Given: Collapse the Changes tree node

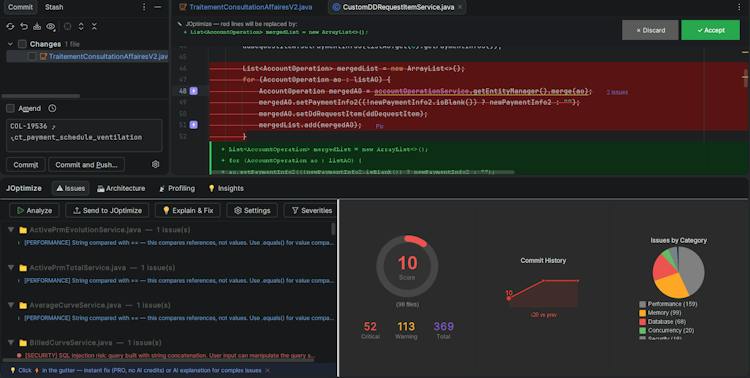Looking at the screenshot, I should point(10,44).
